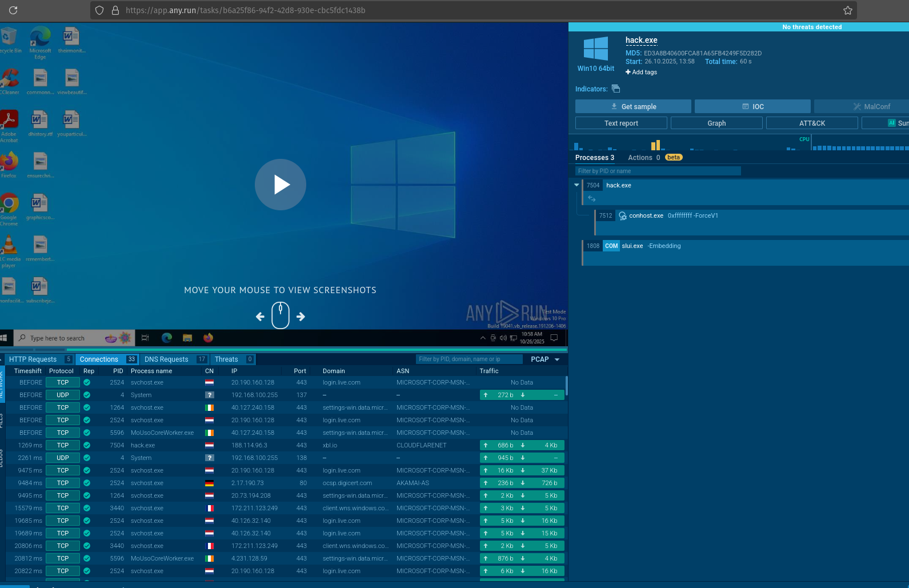Reload the page with the browser refresh icon
Viewport: 909px width, 588px height.
point(13,10)
